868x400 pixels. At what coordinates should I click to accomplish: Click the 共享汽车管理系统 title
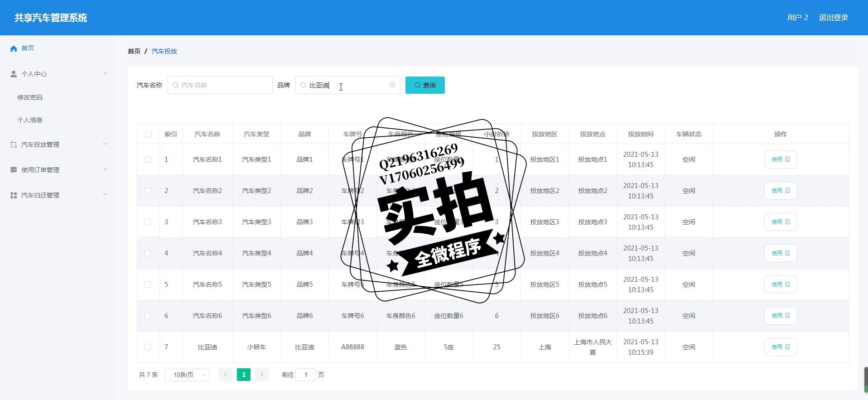pyautogui.click(x=51, y=18)
